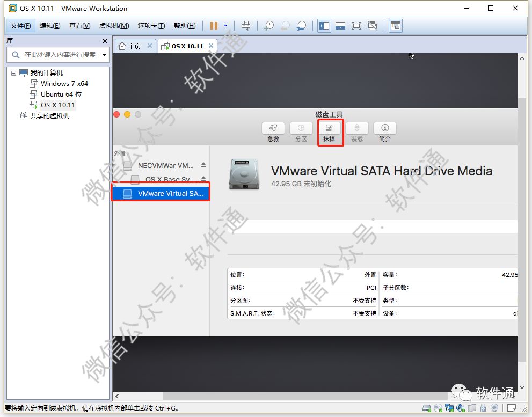Select VMware Virtual SA... disk
The width and height of the screenshot is (532, 417).
click(x=161, y=193)
